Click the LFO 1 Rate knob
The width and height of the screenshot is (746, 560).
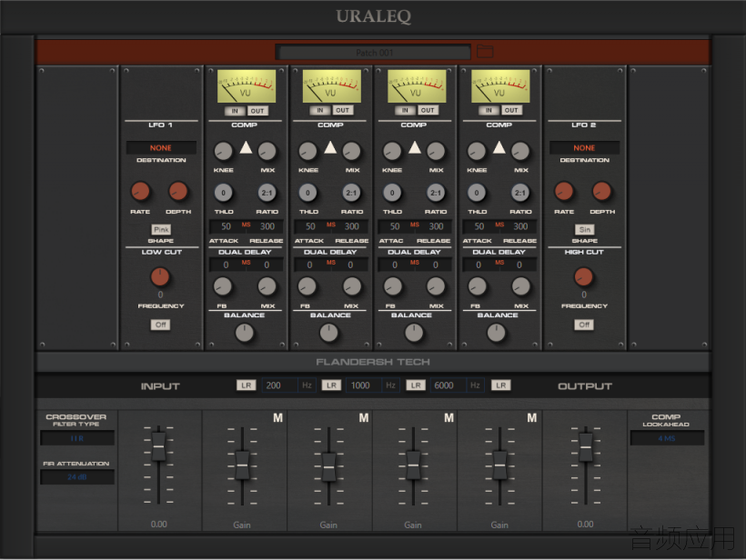pyautogui.click(x=140, y=191)
